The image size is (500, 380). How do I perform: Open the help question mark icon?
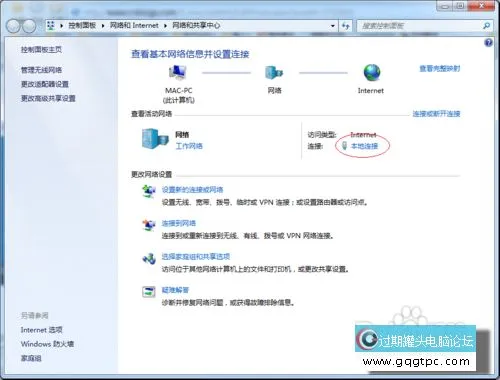[x=488, y=43]
